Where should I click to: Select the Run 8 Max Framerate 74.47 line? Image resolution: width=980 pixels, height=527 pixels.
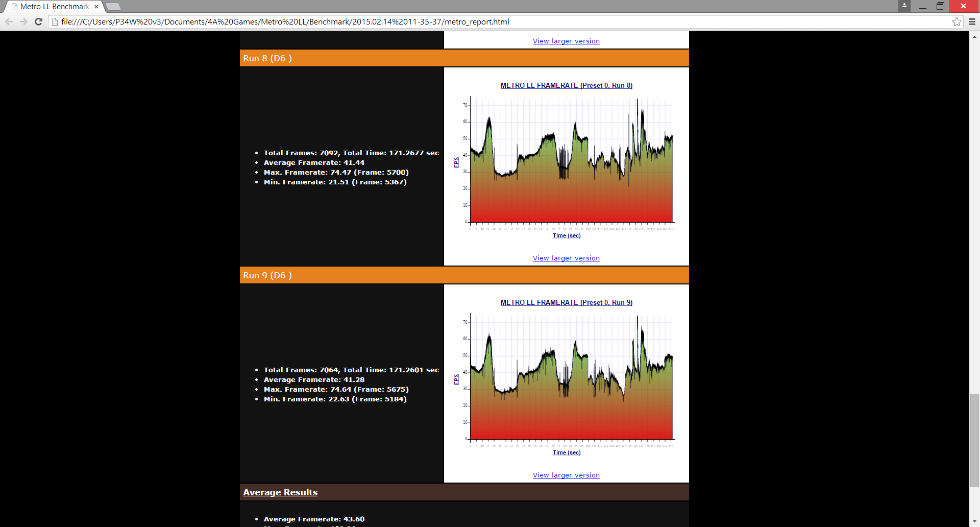336,172
